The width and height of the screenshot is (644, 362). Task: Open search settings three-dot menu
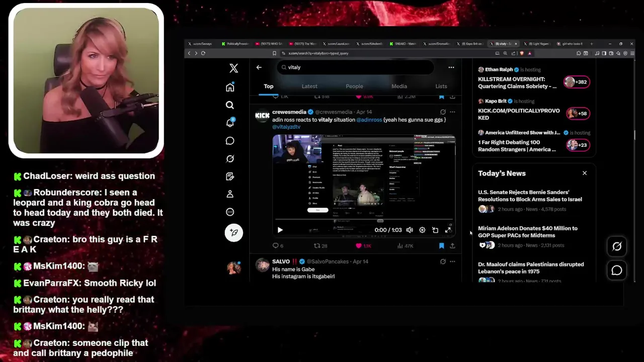(451, 67)
